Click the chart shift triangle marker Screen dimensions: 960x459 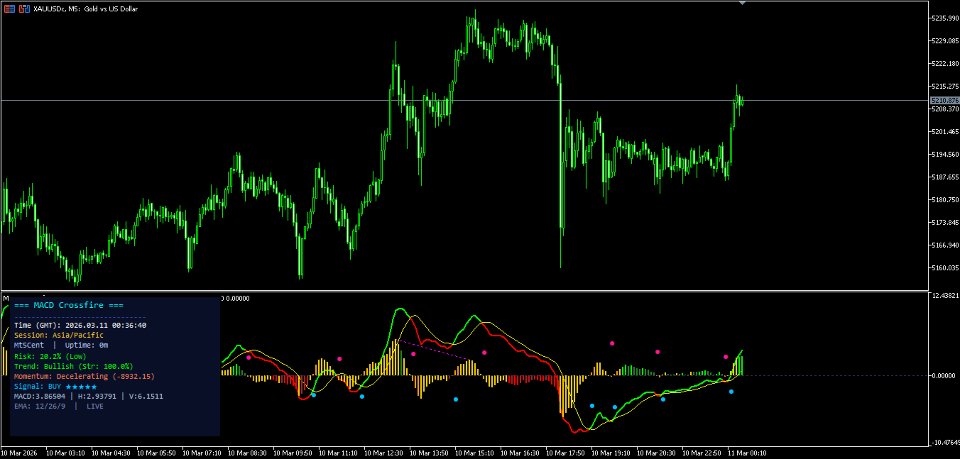[743, 4]
